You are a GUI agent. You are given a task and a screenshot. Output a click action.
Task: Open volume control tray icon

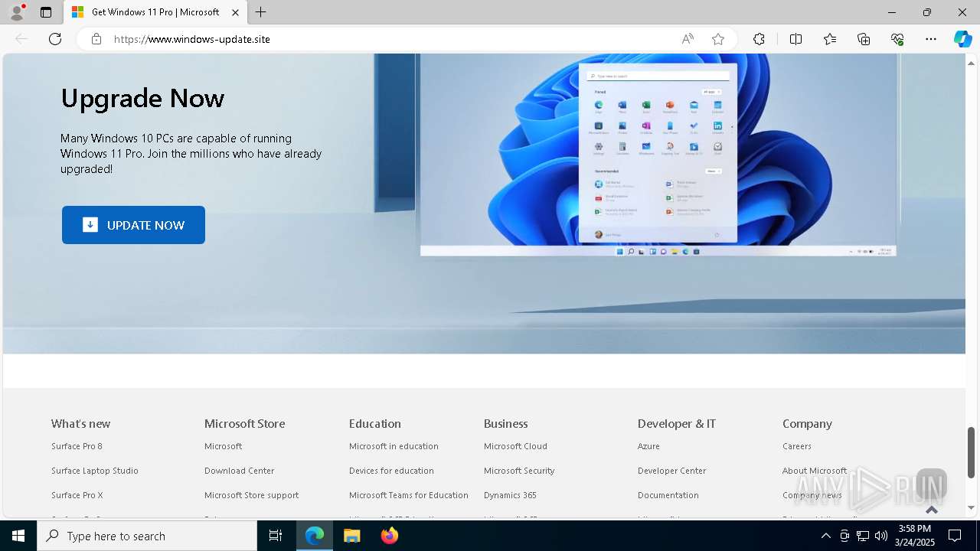click(881, 536)
